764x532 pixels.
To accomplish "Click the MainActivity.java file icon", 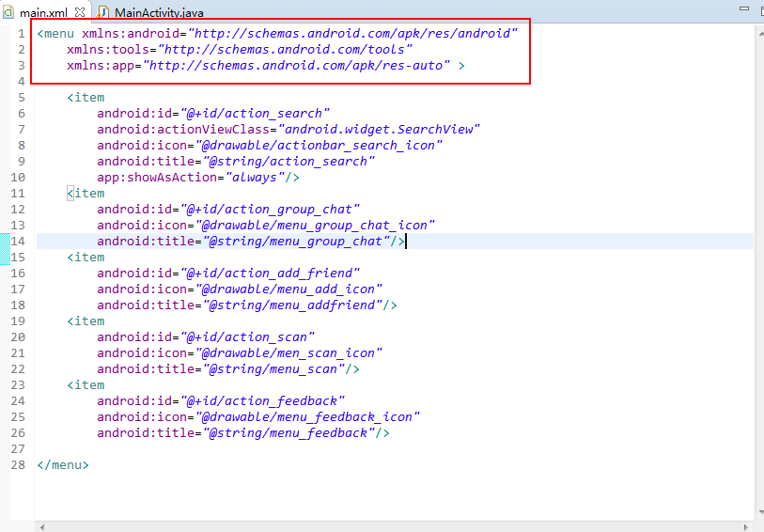I will point(102,12).
